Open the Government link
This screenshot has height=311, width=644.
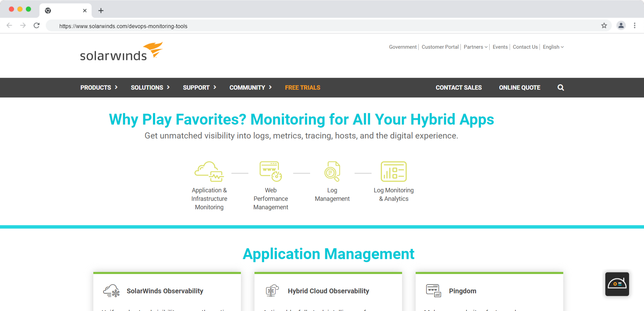[x=403, y=47]
